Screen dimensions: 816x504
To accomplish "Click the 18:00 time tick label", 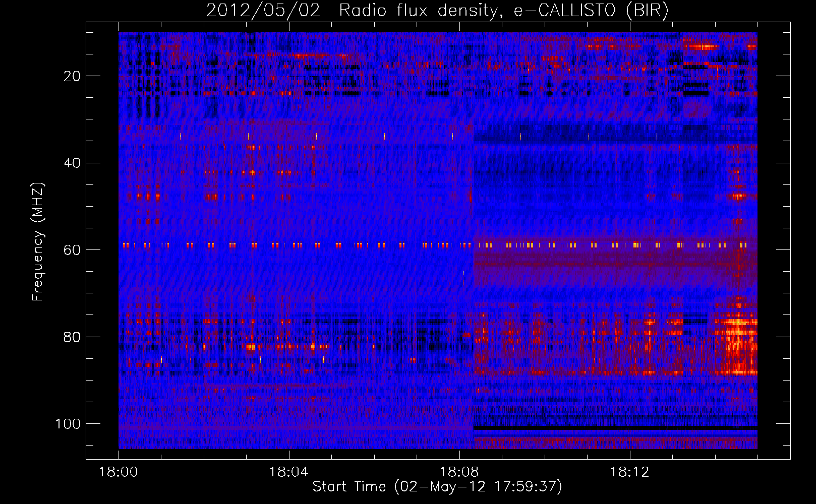I will (119, 472).
